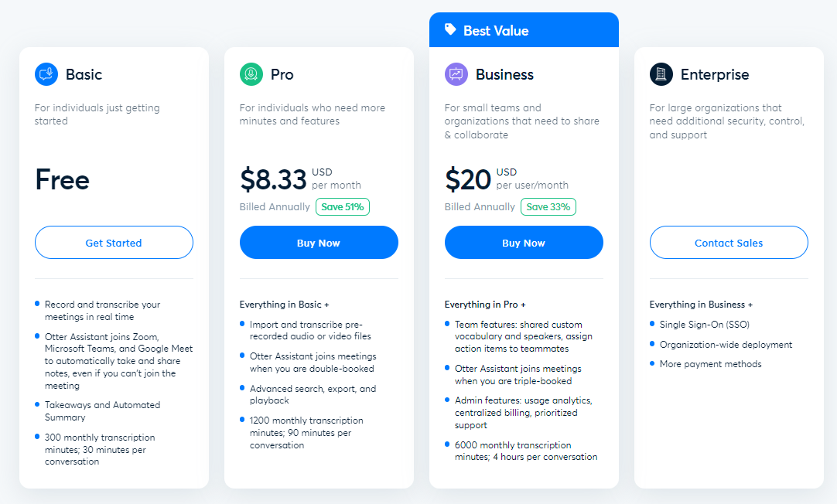Viewport: 837px width, 504px height.
Task: Click the $8.33 Pro price
Action: [x=273, y=179]
